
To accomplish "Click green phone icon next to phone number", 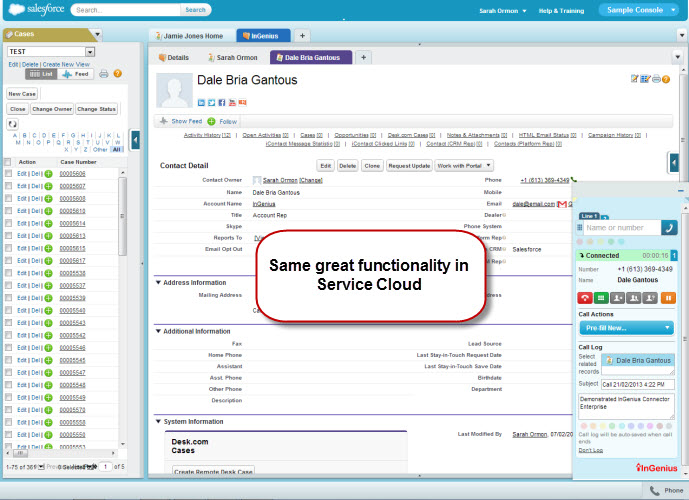I will [574, 180].
